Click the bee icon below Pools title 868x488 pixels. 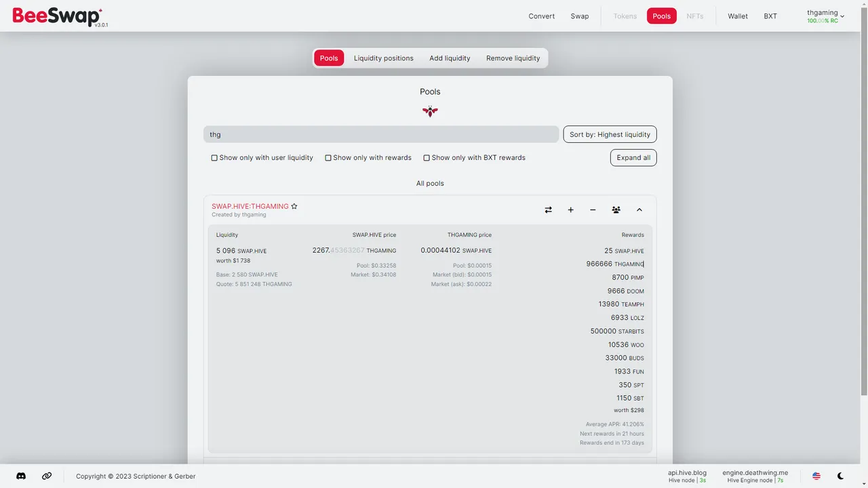(x=430, y=111)
